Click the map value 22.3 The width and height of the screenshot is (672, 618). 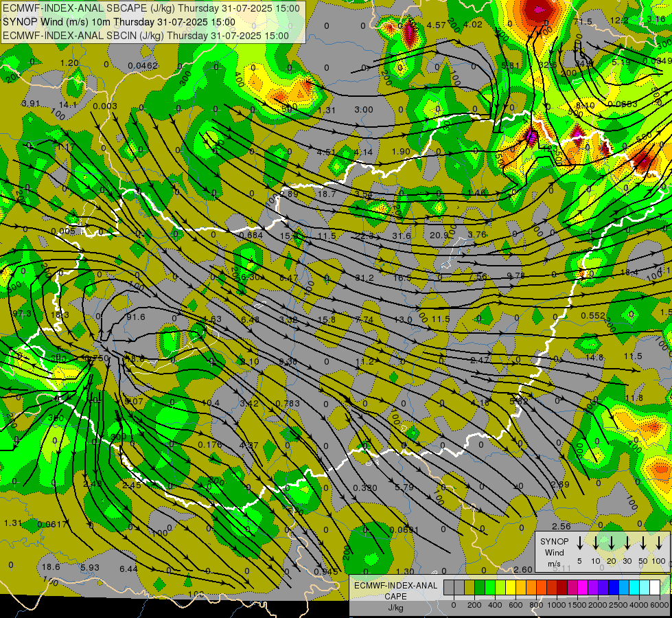(364, 236)
